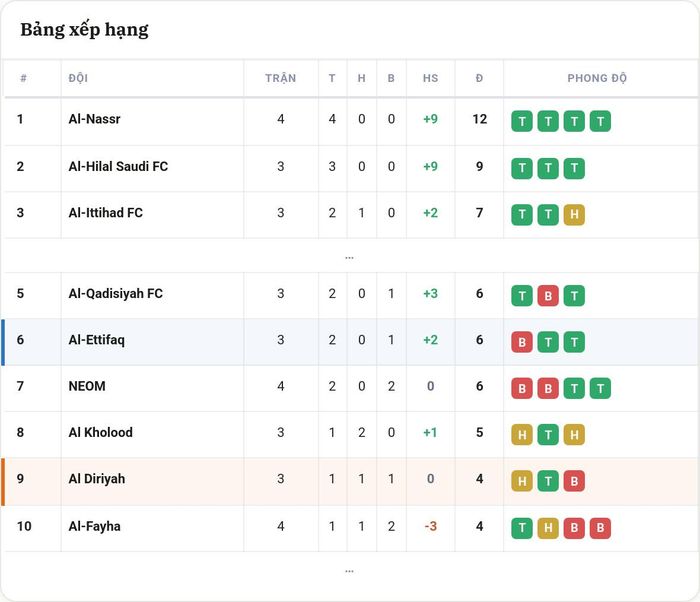Open the NEOM team link
Screen dimensions: 700x602
(x=87, y=386)
